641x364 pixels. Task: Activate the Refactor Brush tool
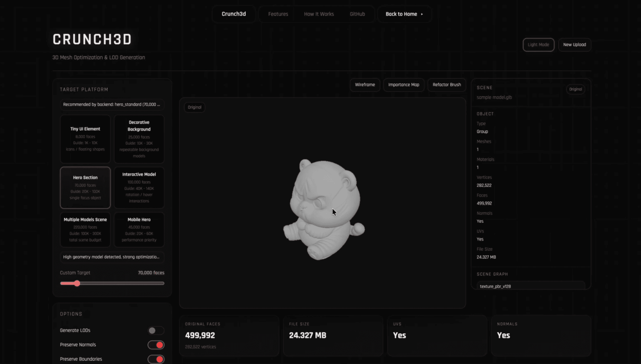tap(447, 85)
